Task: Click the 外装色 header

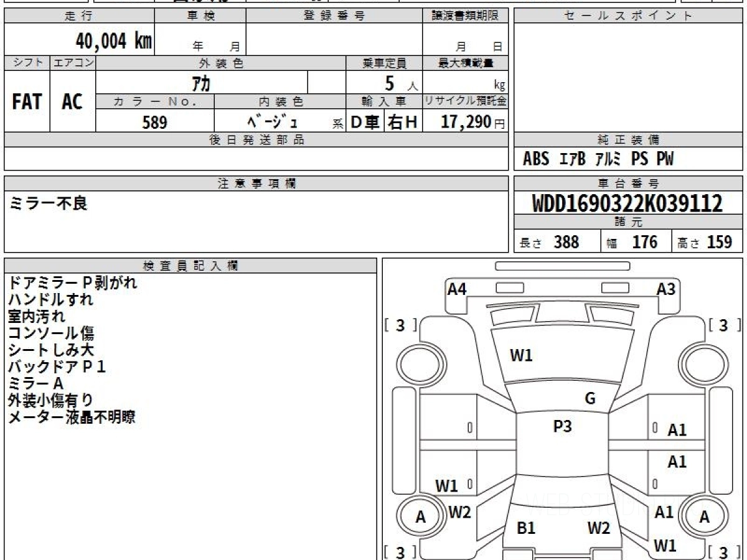Action: (221, 63)
